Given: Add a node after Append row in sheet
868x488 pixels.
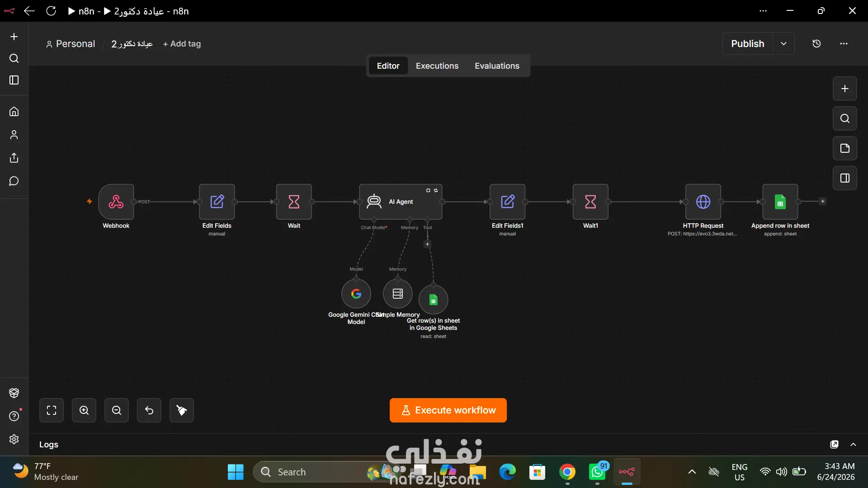Looking at the screenshot, I should click(x=823, y=202).
